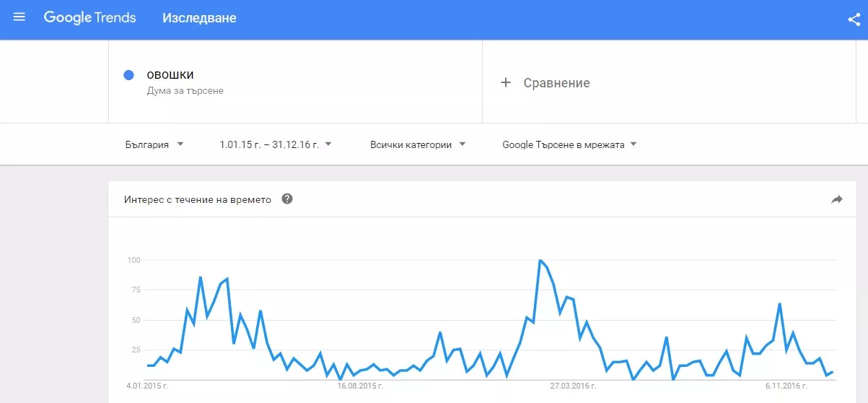Click the plus icon beside Сравнение

pyautogui.click(x=506, y=83)
